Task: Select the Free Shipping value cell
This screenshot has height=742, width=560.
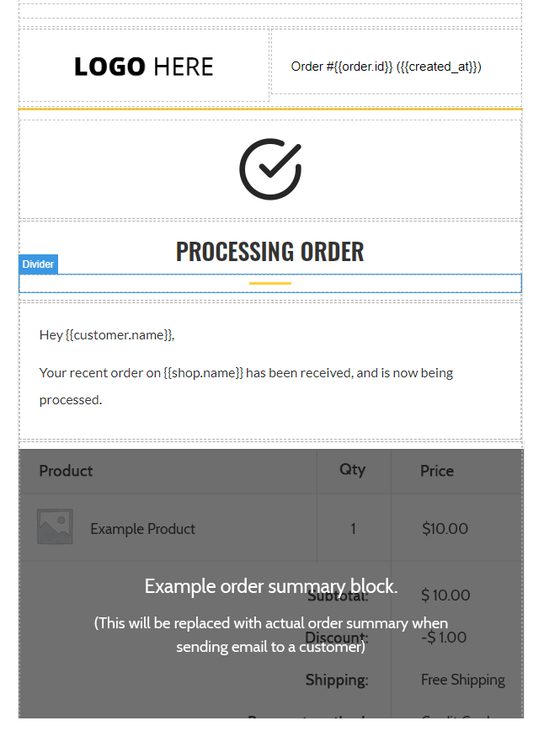Action: pyautogui.click(x=462, y=679)
